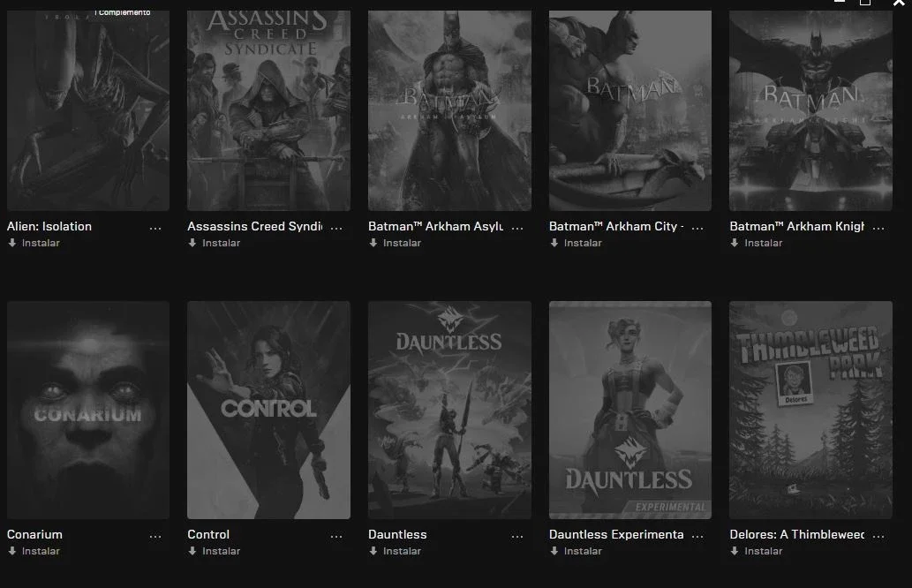Screen dimensions: 912x588
Task: Open the Dauntless cover art
Action: (x=449, y=410)
